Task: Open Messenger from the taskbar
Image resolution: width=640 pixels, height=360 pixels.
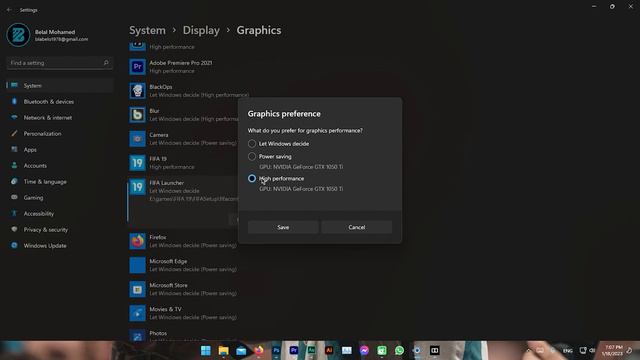Action: coord(364,351)
